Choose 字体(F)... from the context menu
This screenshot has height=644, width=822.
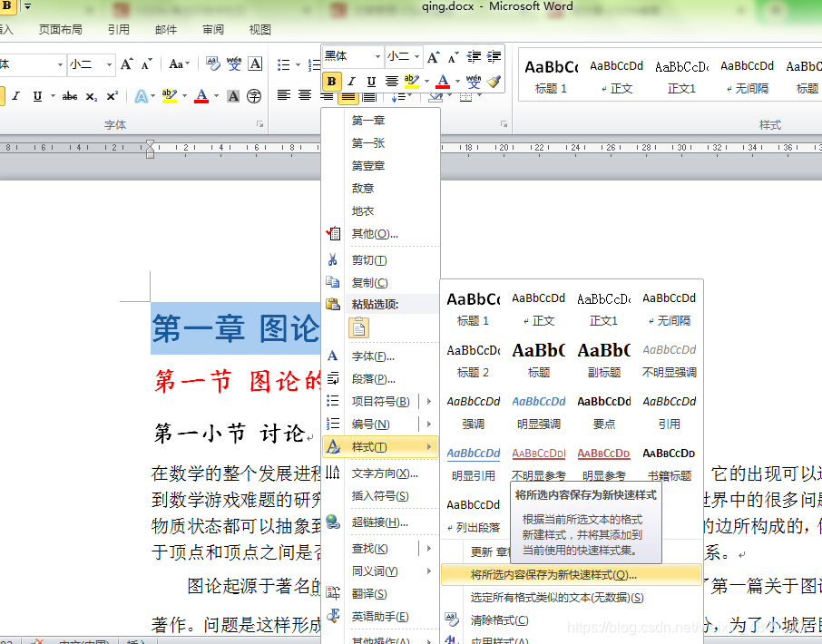(381, 356)
